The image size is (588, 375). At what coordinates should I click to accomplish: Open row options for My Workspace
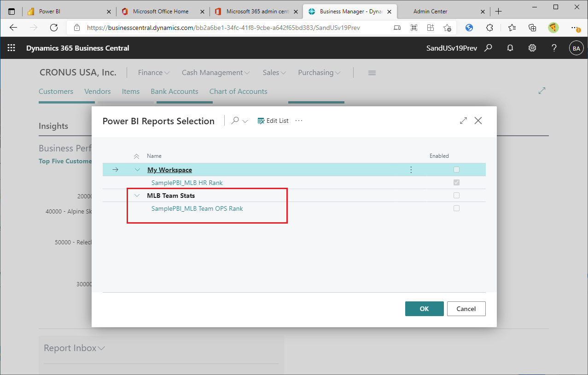[x=411, y=169]
